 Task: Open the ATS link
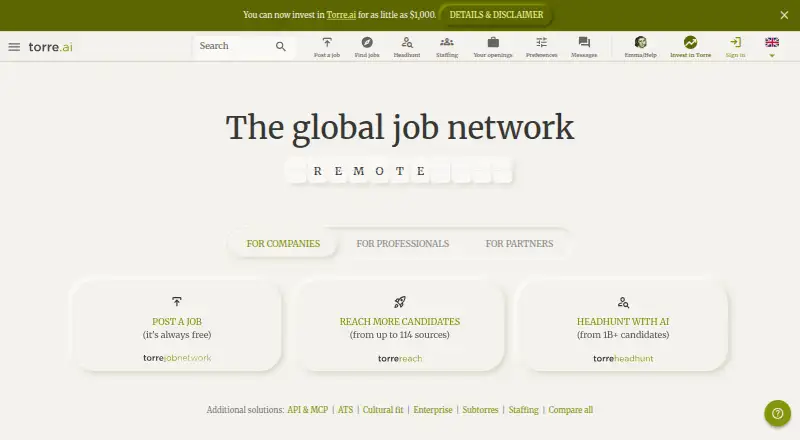click(345, 410)
